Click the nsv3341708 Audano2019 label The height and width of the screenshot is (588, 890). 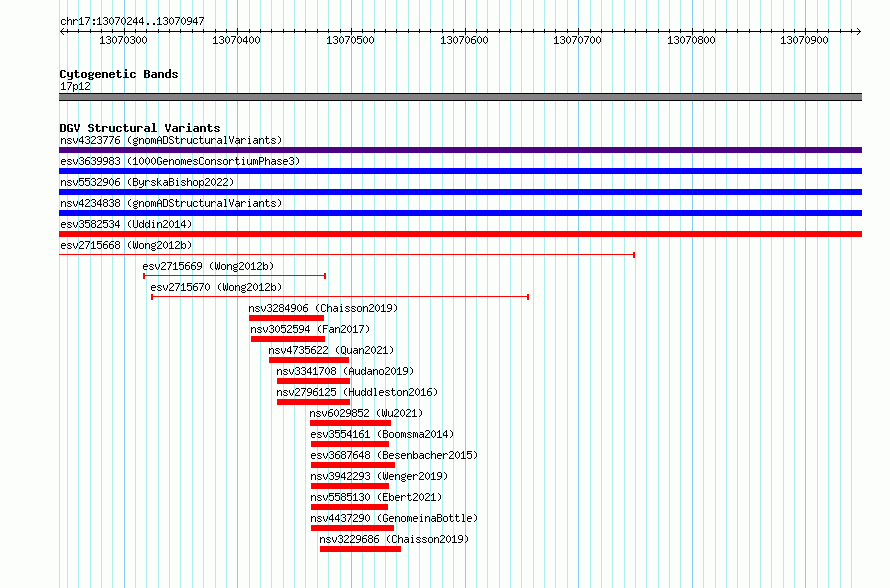(345, 371)
